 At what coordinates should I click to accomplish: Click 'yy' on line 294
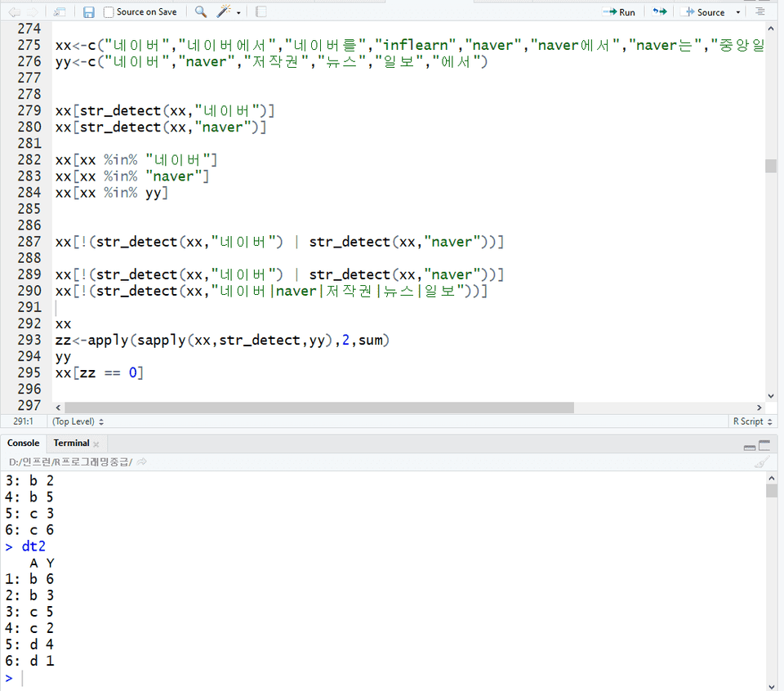(64, 357)
